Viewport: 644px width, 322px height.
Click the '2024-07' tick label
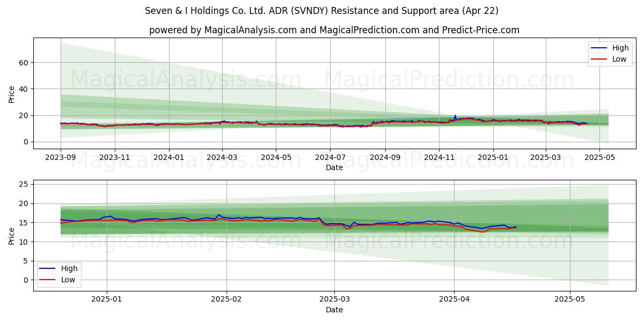(x=330, y=157)
